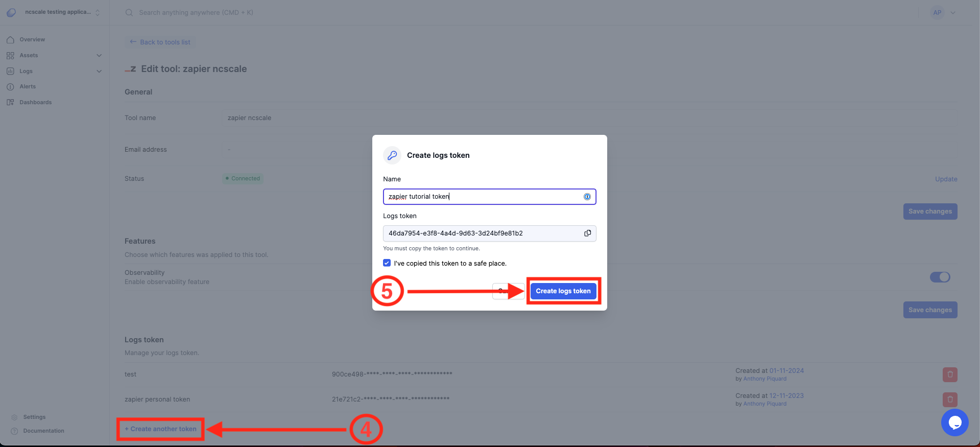This screenshot has width=980, height=447.
Task: Expand the Assets sidebar section
Action: click(x=99, y=55)
